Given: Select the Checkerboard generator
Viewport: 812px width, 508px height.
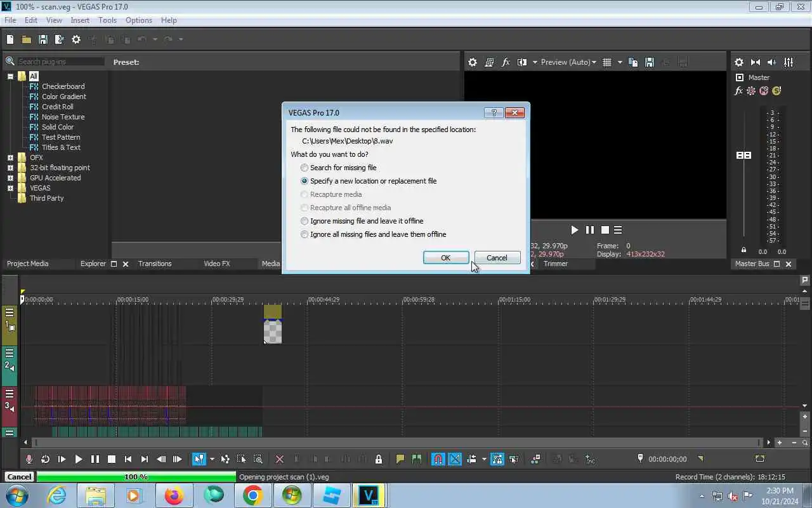Looking at the screenshot, I should [x=63, y=86].
